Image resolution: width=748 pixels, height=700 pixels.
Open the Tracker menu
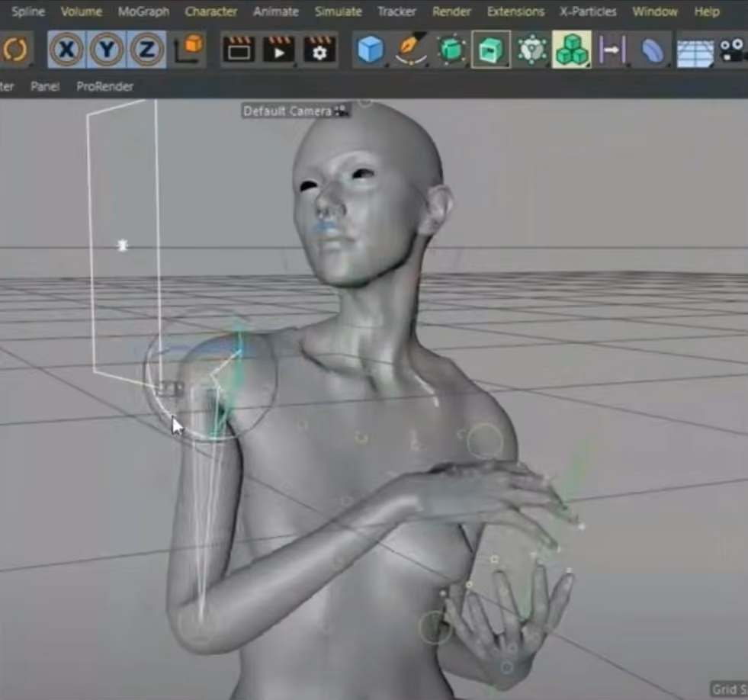[x=396, y=11]
